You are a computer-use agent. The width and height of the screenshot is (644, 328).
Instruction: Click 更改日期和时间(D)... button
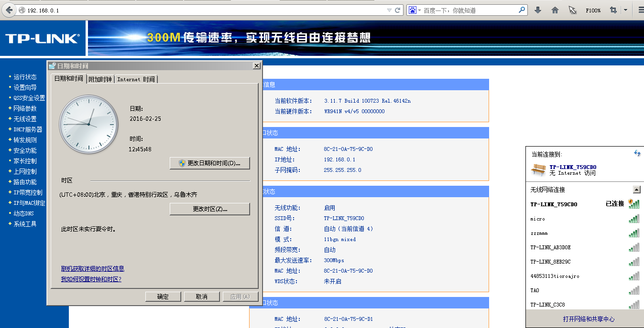[x=210, y=163]
